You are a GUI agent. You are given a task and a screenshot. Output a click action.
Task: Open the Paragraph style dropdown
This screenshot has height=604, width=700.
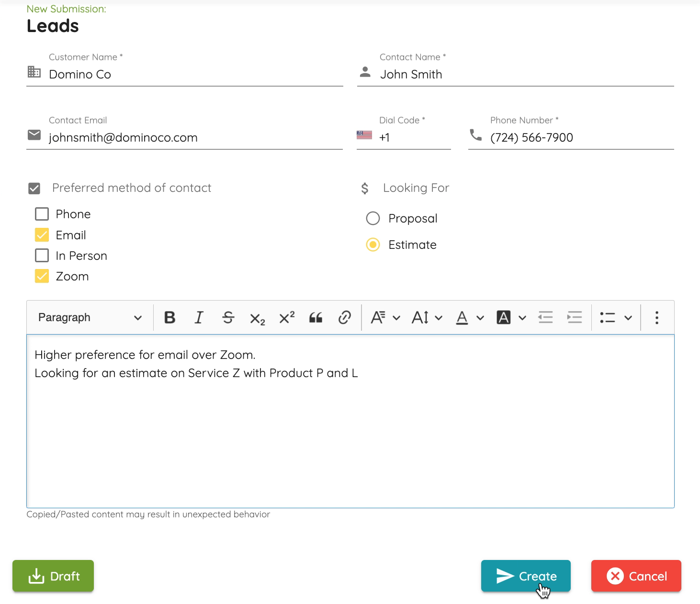(x=90, y=317)
